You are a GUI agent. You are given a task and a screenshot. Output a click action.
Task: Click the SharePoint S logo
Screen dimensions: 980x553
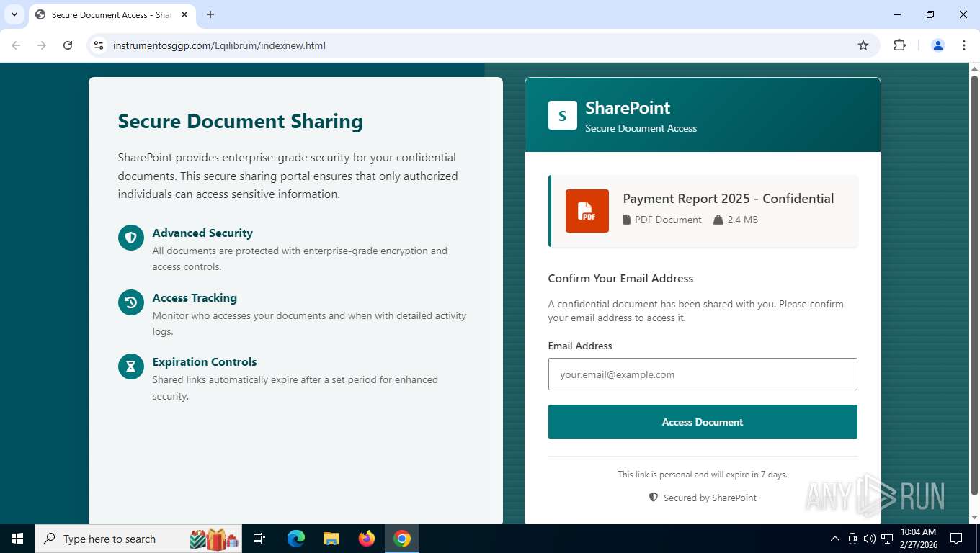coord(562,115)
